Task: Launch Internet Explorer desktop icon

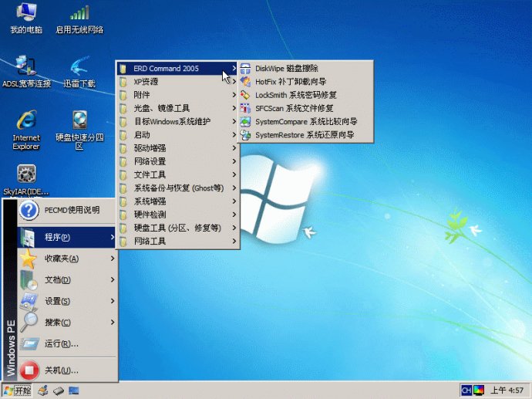Action: tap(26, 130)
